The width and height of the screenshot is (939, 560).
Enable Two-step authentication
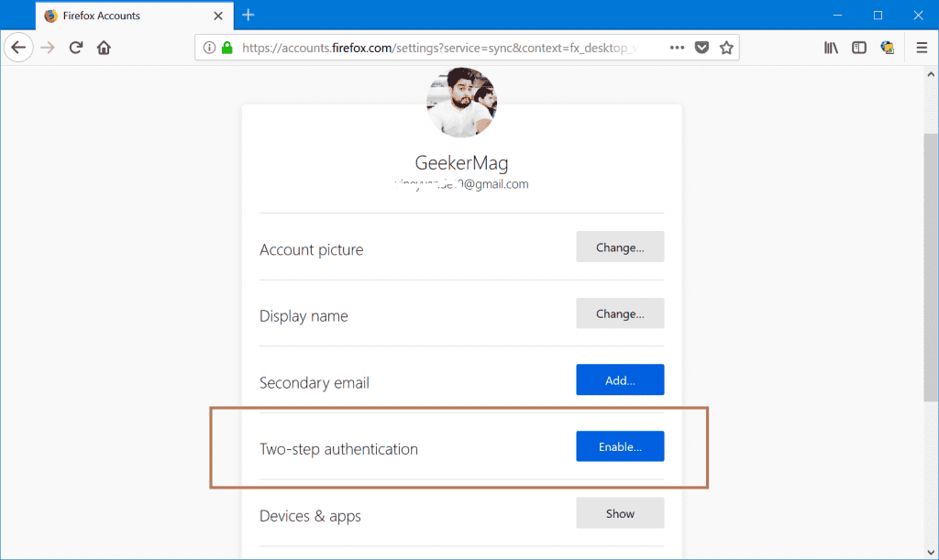pyautogui.click(x=620, y=446)
